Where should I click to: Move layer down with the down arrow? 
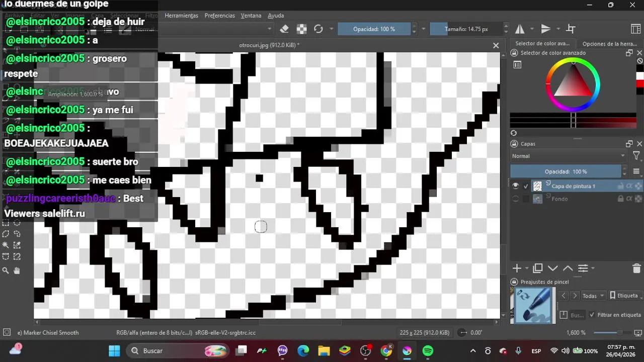tap(552, 268)
